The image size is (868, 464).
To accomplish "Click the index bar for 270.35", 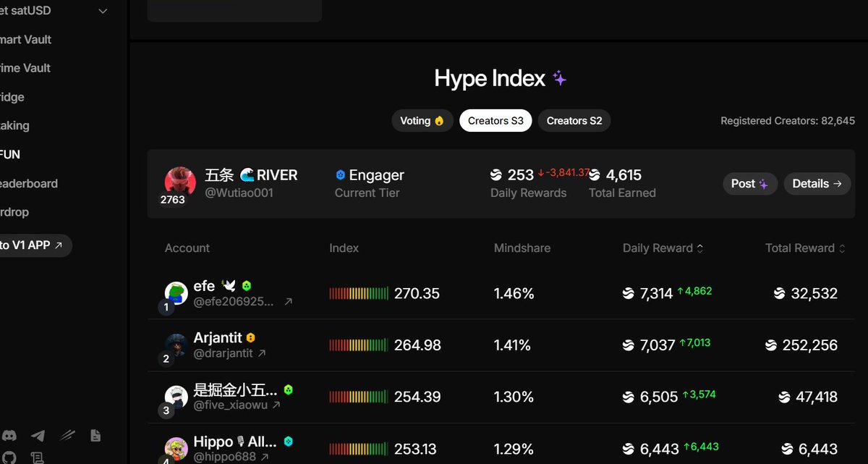I will tap(359, 293).
